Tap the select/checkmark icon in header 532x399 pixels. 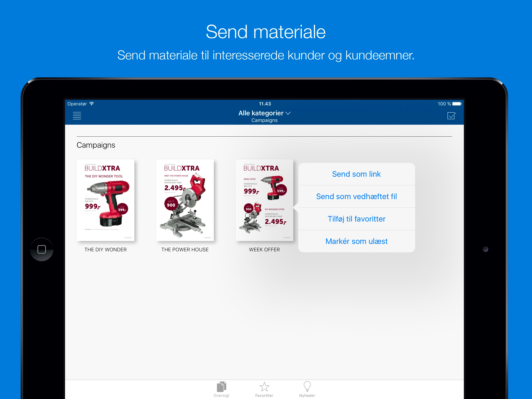click(451, 116)
